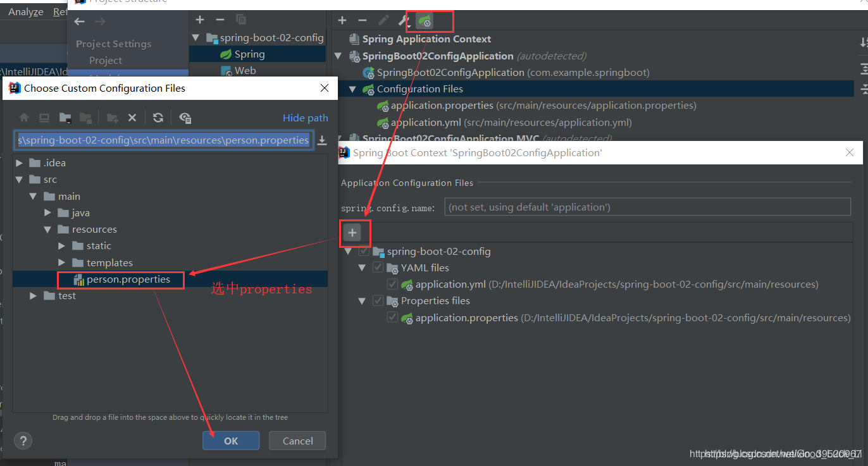Collapse YAML files group in Spring Boot Context
Viewport: 868px width, 466px height.
(362, 268)
